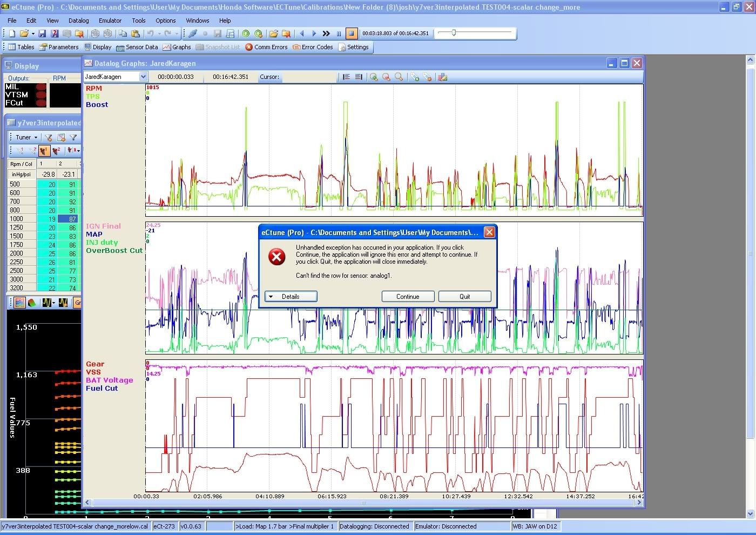
Task: Save calibration with the first floppy-disk icon
Action: tap(42, 34)
